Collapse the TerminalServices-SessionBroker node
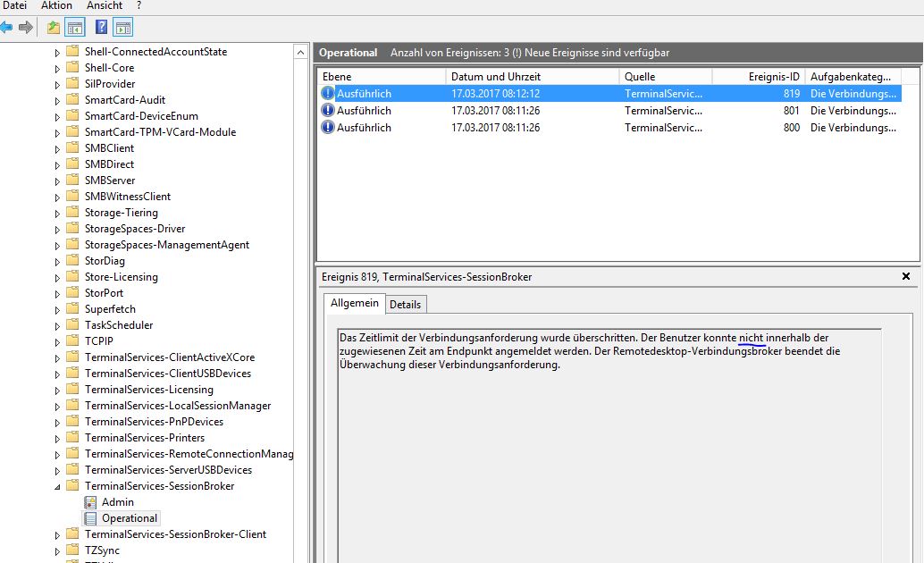The height and width of the screenshot is (563, 924). 59,486
